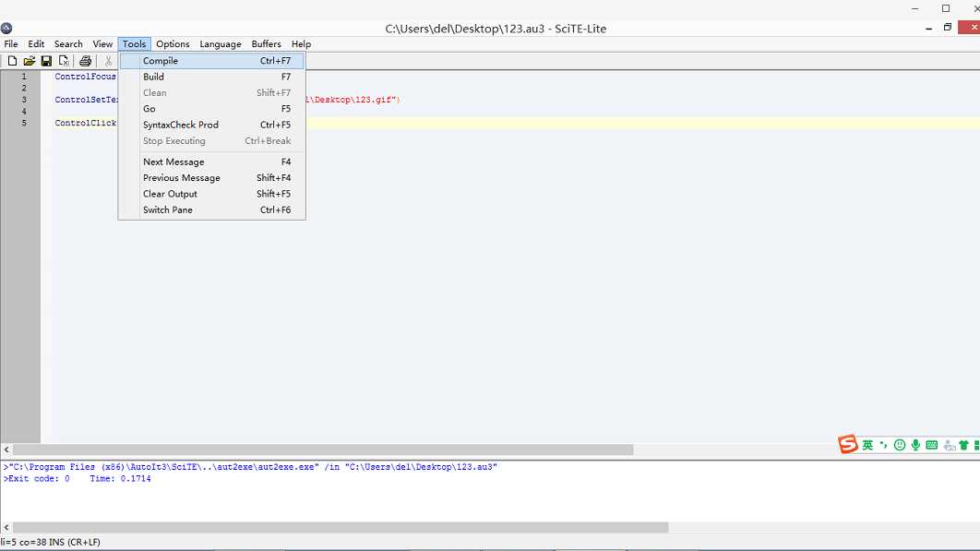Select Previous Message menu entry
The width and height of the screenshot is (980, 551).
coord(212,177)
